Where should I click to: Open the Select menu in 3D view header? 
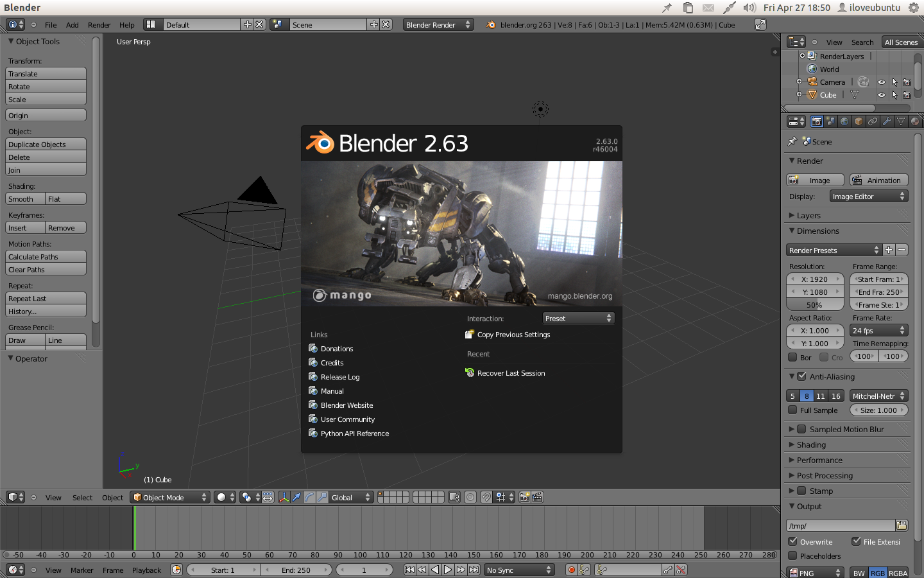point(82,498)
